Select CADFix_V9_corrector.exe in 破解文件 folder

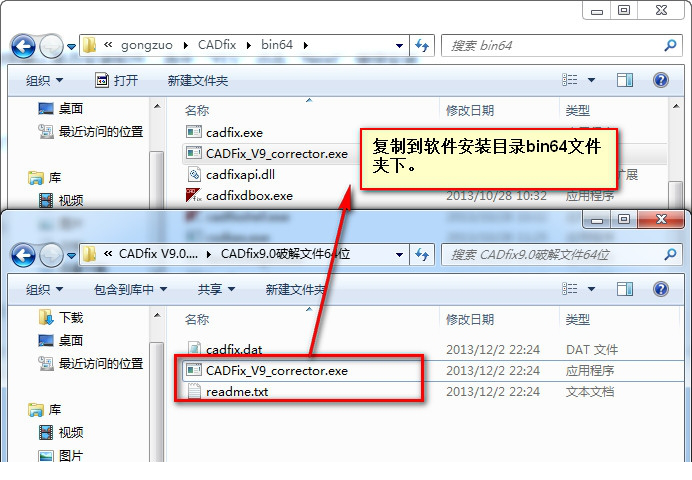(267, 371)
